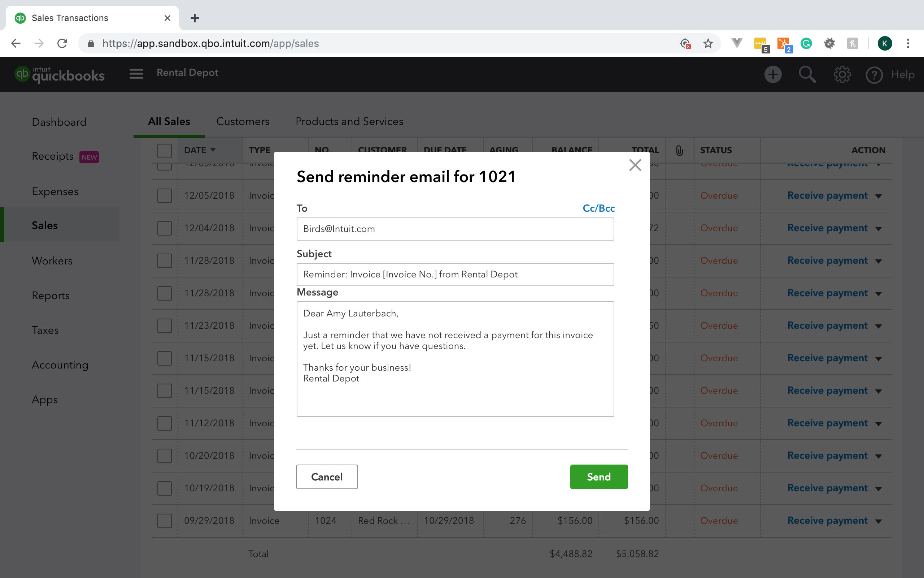
Task: Open Cc/Bcc fields
Action: click(598, 208)
